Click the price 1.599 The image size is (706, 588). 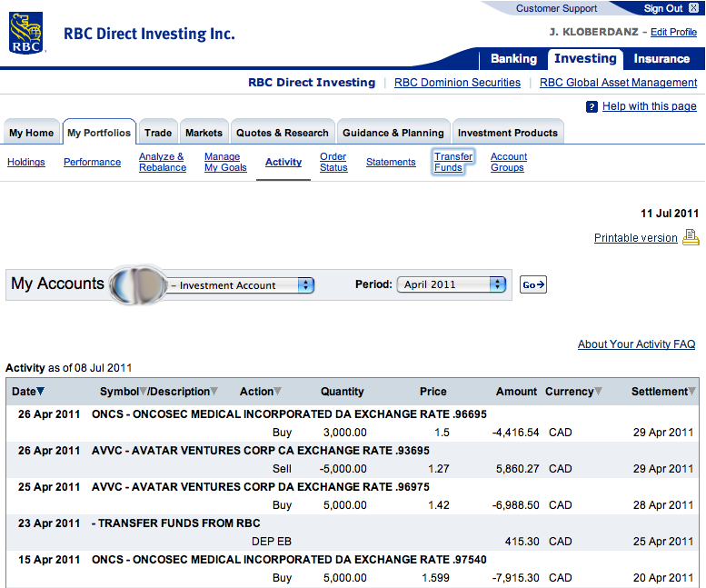point(435,578)
